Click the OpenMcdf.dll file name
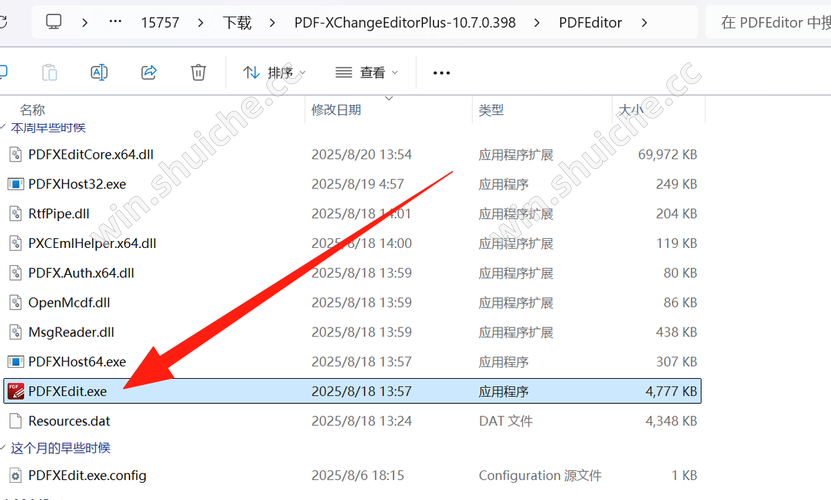This screenshot has width=831, height=500. (69, 303)
